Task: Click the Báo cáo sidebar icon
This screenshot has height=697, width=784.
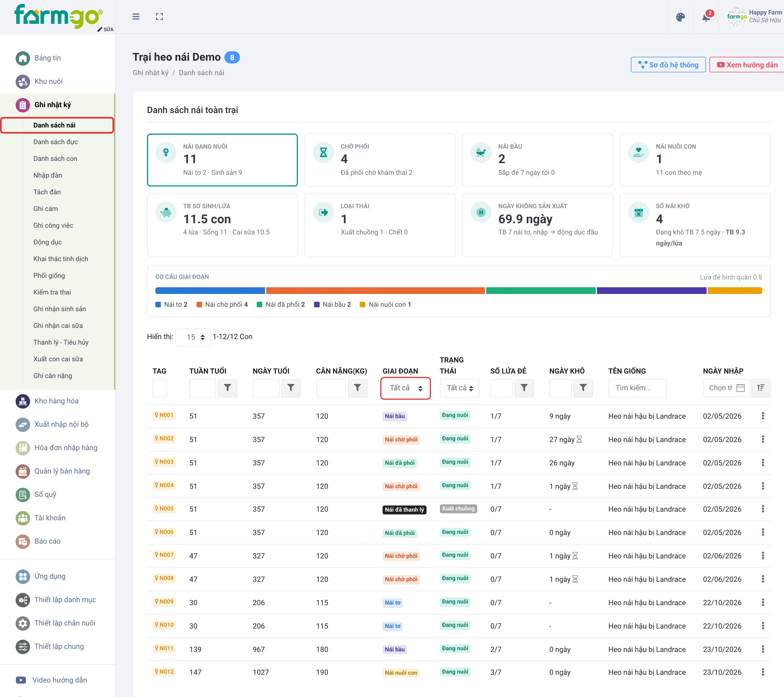Action: pyautogui.click(x=23, y=541)
